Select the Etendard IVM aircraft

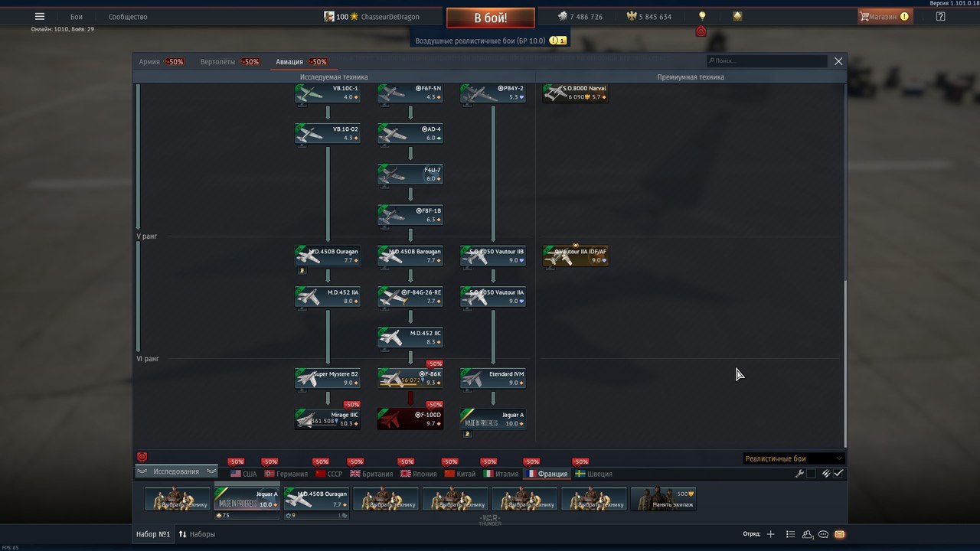(493, 379)
